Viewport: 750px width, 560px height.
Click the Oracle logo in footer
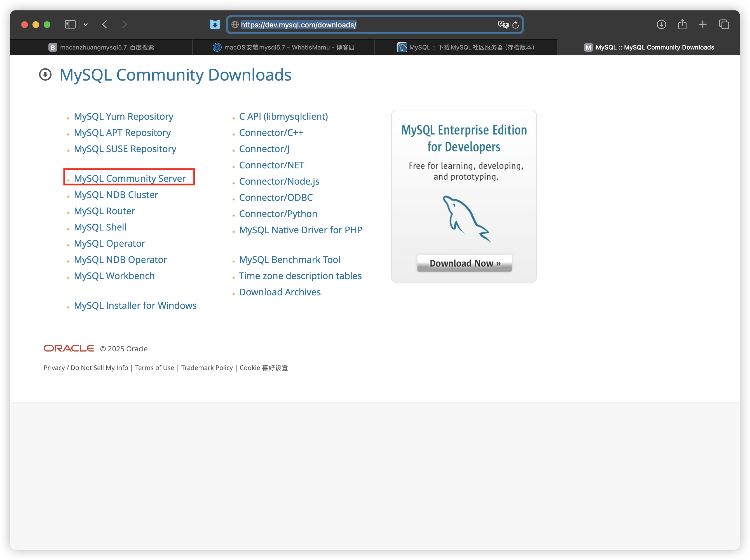(69, 349)
